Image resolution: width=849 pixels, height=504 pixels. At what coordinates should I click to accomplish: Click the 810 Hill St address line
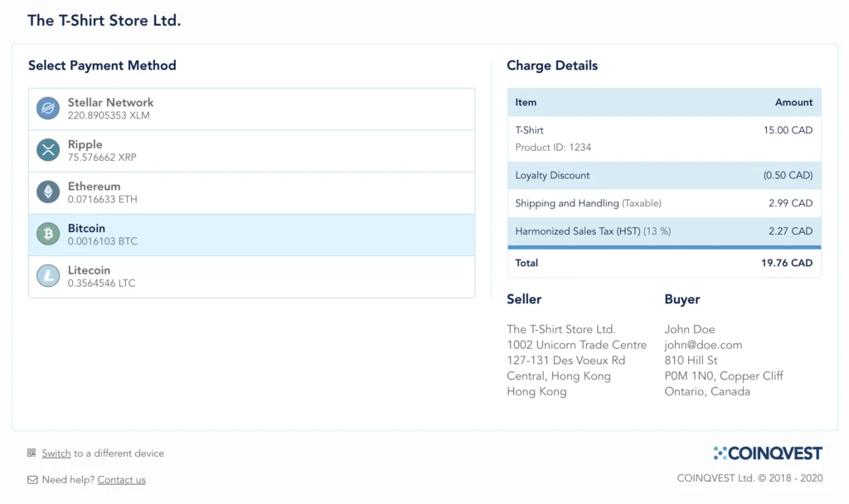tap(691, 361)
